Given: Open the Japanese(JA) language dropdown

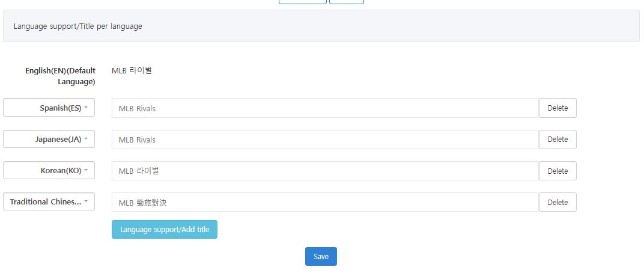Looking at the screenshot, I should coord(49,140).
